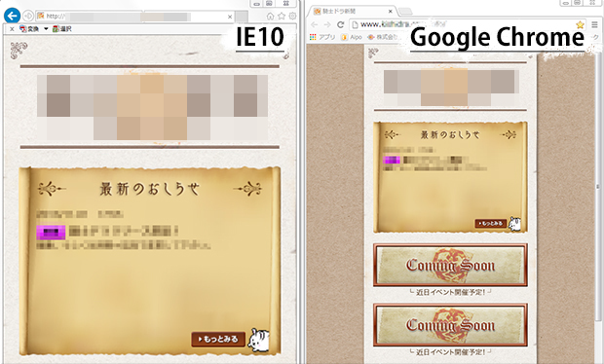Toggle Chrome bookmark star
Viewport: 604px width, 364px height.
[580, 25]
